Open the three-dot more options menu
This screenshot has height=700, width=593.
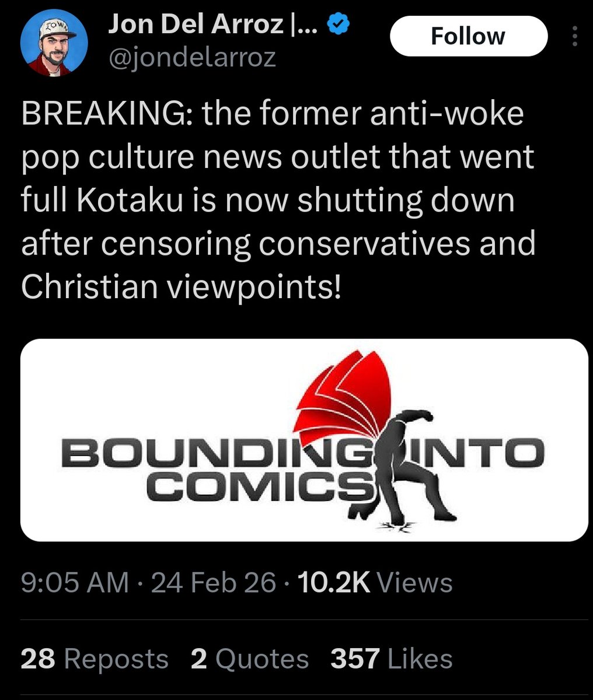tap(574, 37)
